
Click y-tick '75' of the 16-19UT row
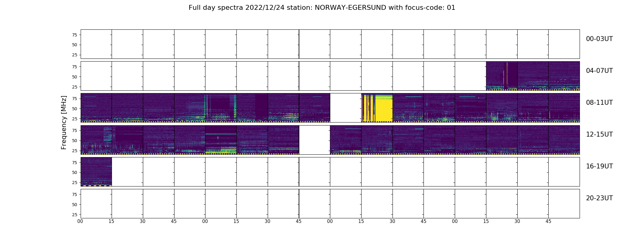tap(75, 163)
